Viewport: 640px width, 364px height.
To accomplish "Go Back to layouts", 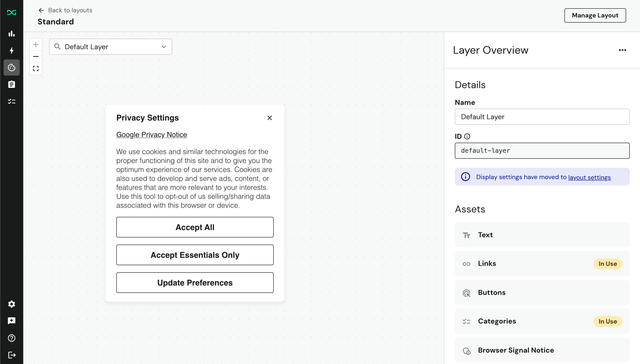I will click(x=70, y=10).
